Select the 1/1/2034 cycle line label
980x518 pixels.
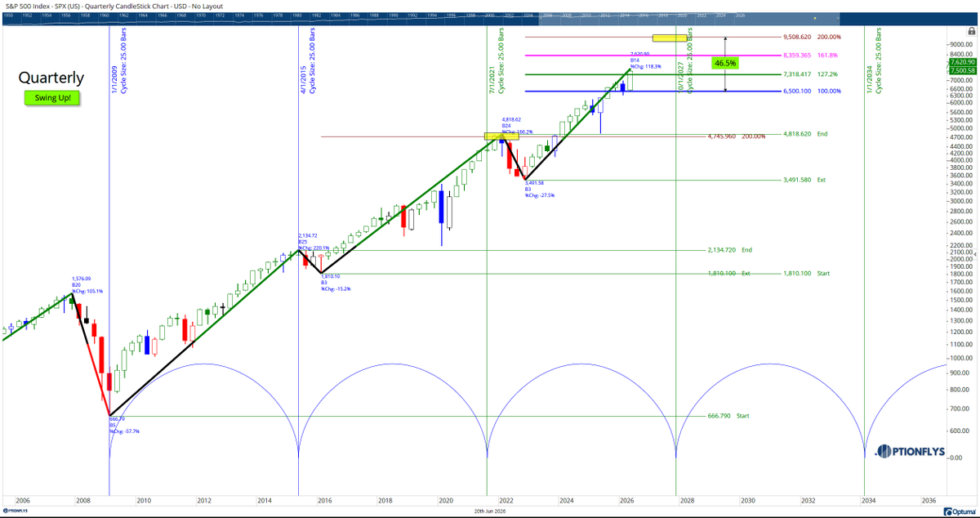click(x=875, y=60)
